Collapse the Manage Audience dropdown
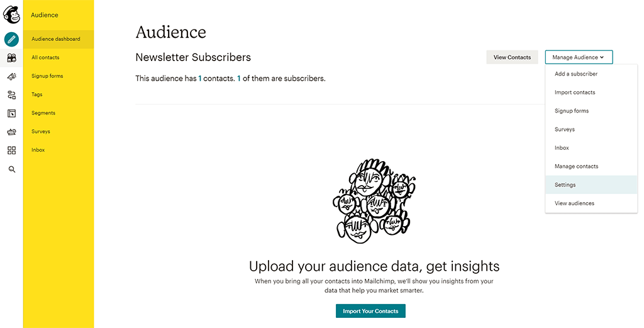Screen dimensions: 644x328 579,57
